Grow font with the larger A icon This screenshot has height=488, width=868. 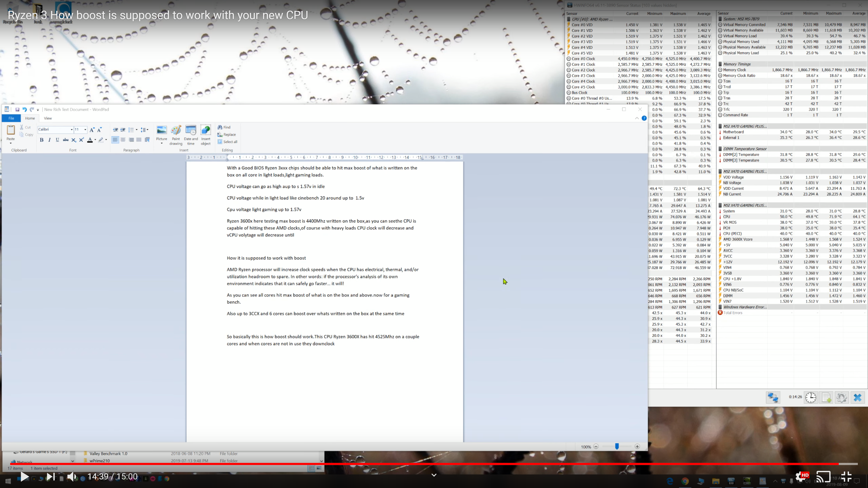coord(92,130)
